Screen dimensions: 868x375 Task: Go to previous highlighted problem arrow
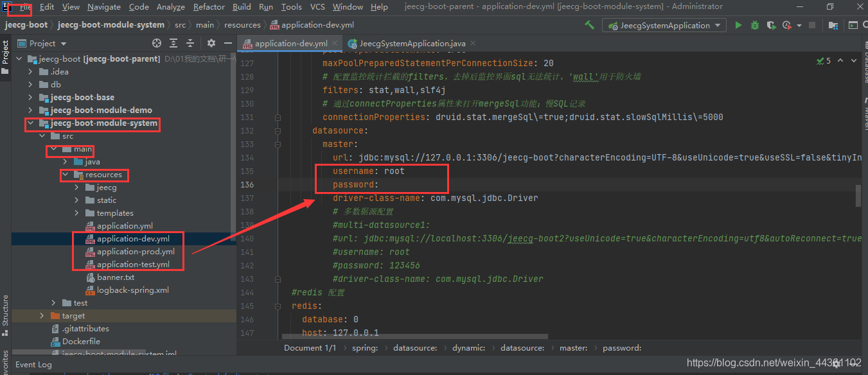pos(840,60)
